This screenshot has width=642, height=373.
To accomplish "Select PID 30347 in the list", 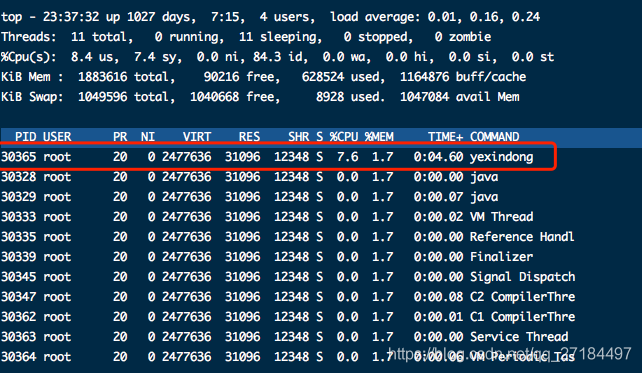I will coord(19,297).
